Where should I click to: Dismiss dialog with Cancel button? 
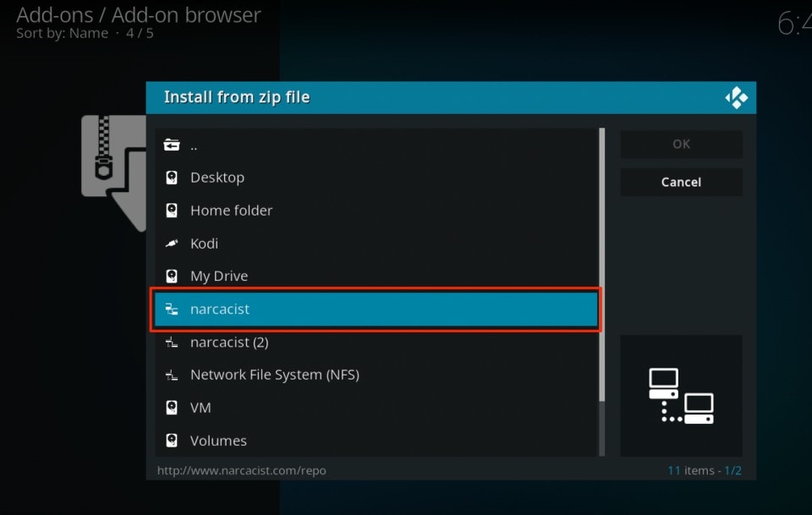coord(681,182)
